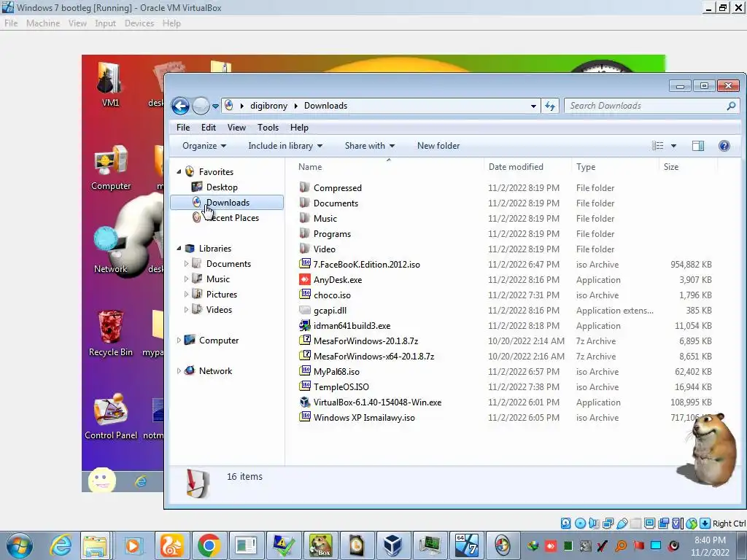The width and height of the screenshot is (747, 560).
Task: Expand the Music library node
Action: coord(186,279)
